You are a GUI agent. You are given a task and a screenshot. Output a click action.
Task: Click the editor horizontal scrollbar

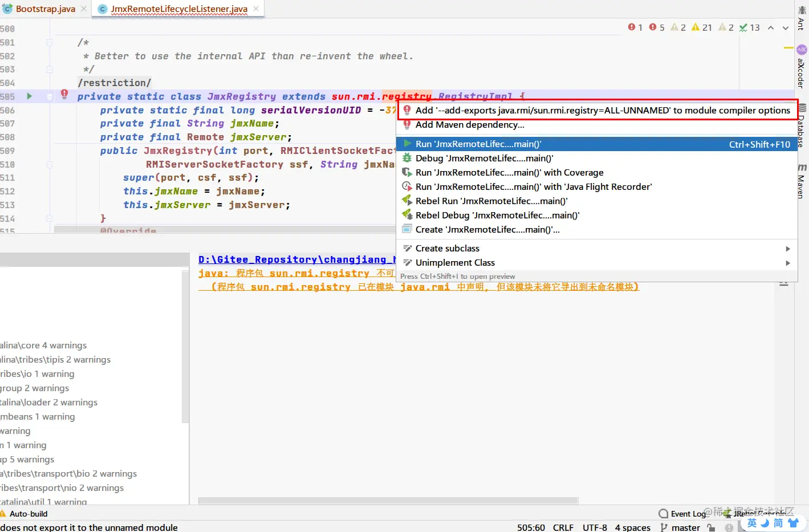(225, 229)
